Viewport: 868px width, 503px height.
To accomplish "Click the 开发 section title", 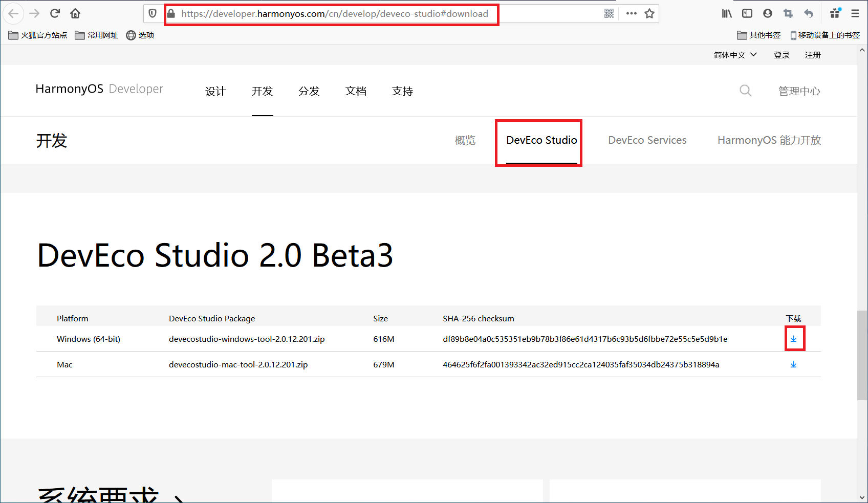I will pos(52,140).
